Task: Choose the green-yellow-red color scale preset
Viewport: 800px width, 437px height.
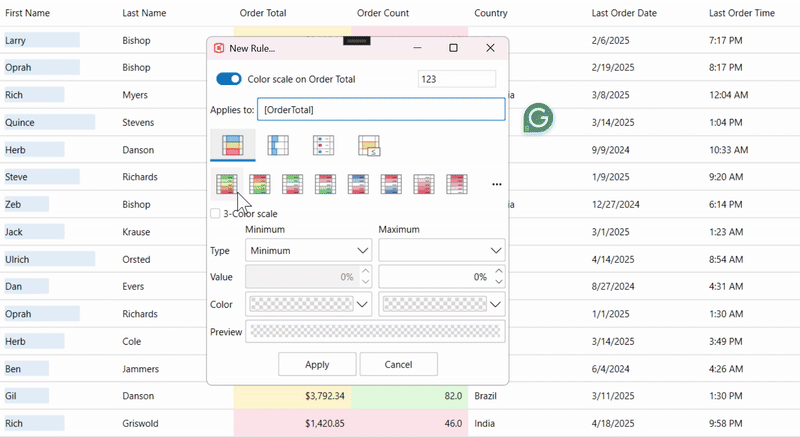Action: point(228,184)
